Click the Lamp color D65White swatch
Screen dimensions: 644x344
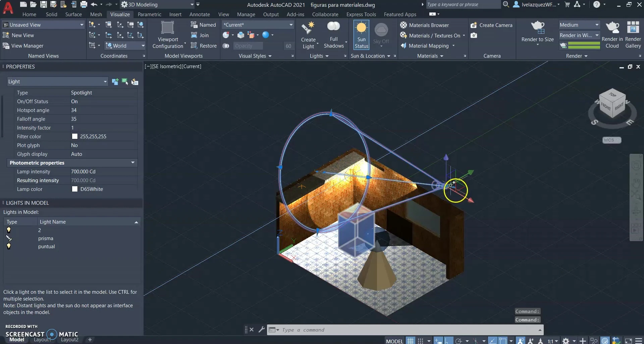[x=75, y=189]
